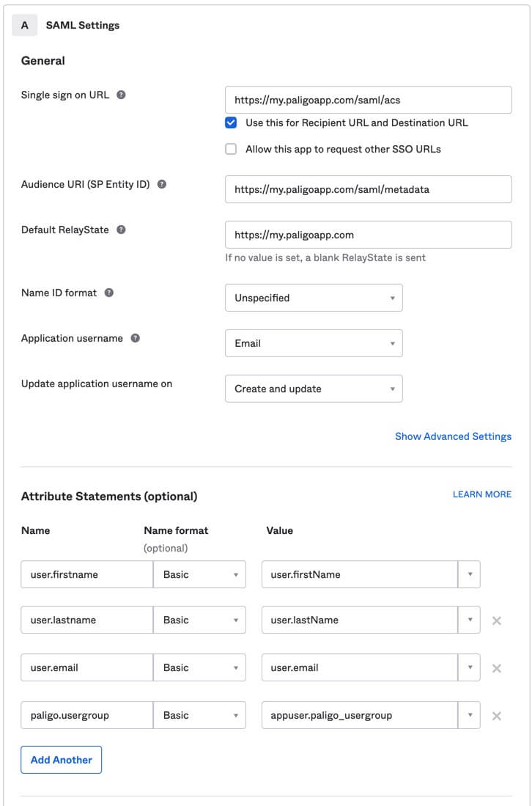Delete the user.email attribute statement
Image resolution: width=532 pixels, height=806 pixels.
coord(497,667)
